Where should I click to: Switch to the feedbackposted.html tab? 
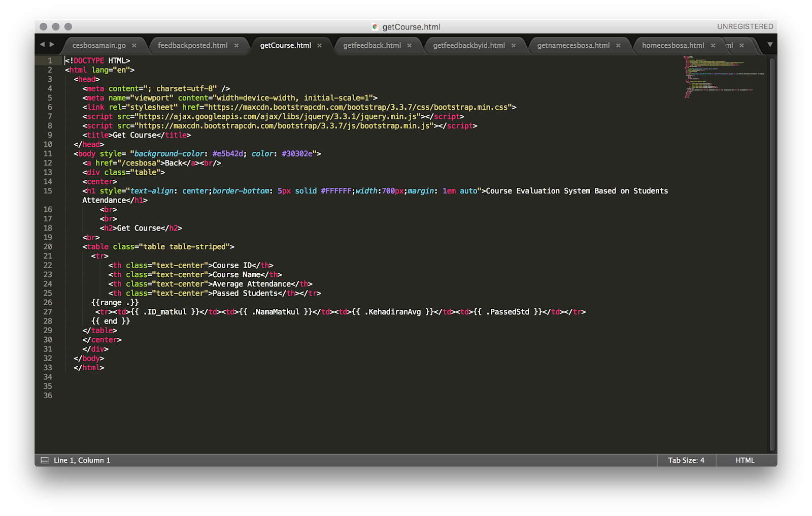tap(193, 45)
